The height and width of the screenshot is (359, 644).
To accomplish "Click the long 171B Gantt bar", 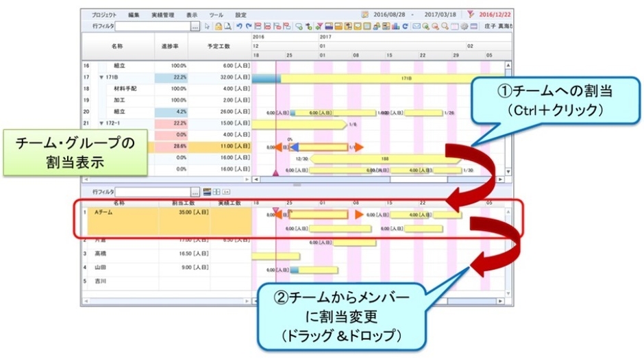I will pyautogui.click(x=404, y=78).
